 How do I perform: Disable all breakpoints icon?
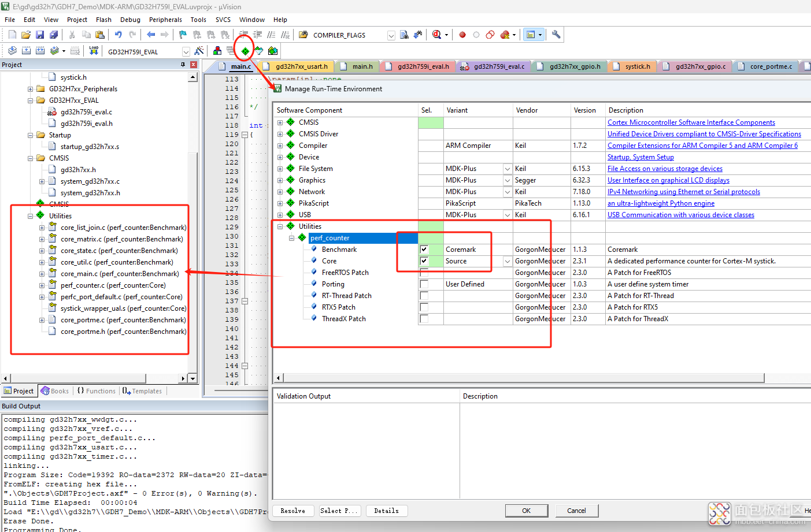pos(490,35)
